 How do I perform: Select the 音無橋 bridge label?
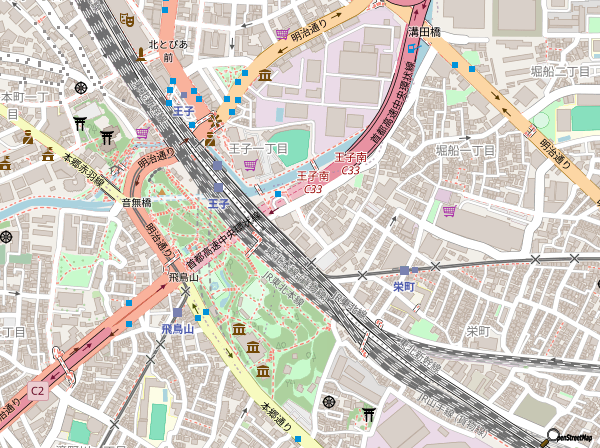coord(136,203)
